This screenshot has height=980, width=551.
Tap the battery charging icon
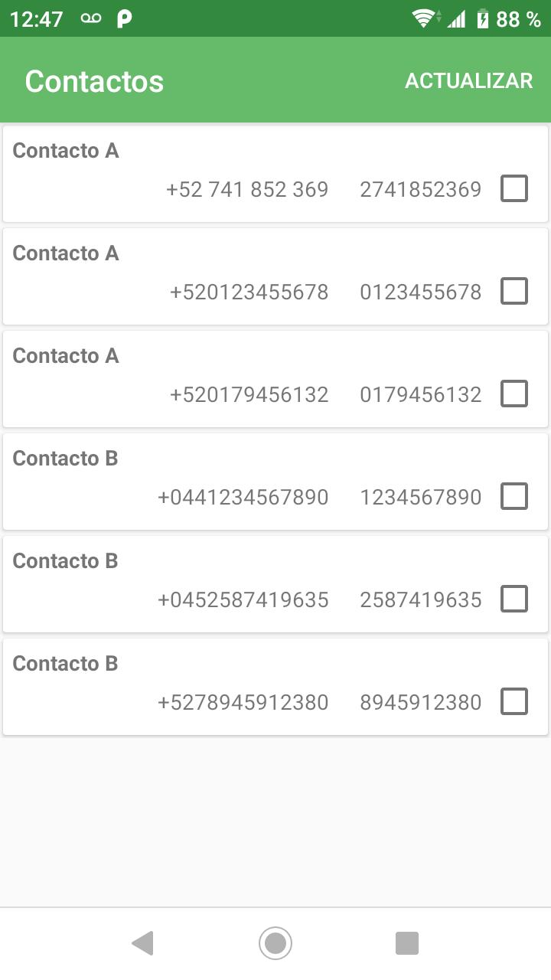(x=482, y=18)
